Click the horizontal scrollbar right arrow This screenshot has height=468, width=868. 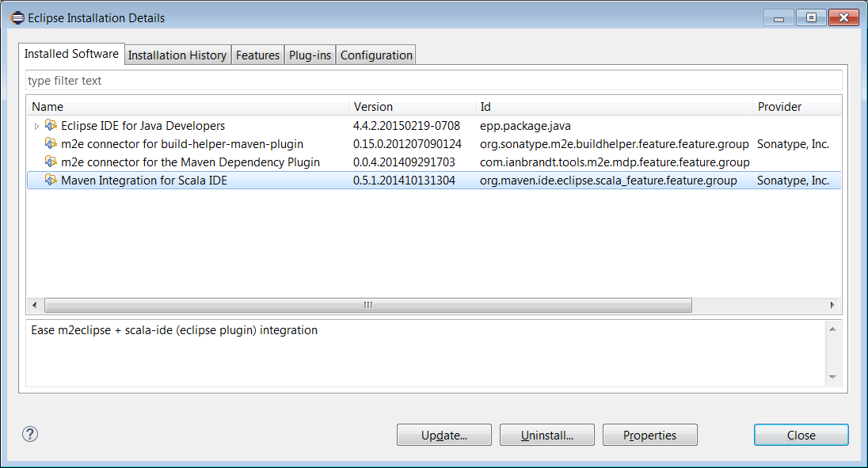pyautogui.click(x=832, y=305)
